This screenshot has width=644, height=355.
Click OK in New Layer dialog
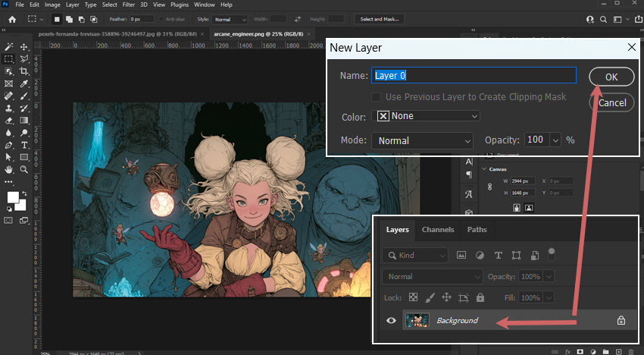(x=611, y=77)
